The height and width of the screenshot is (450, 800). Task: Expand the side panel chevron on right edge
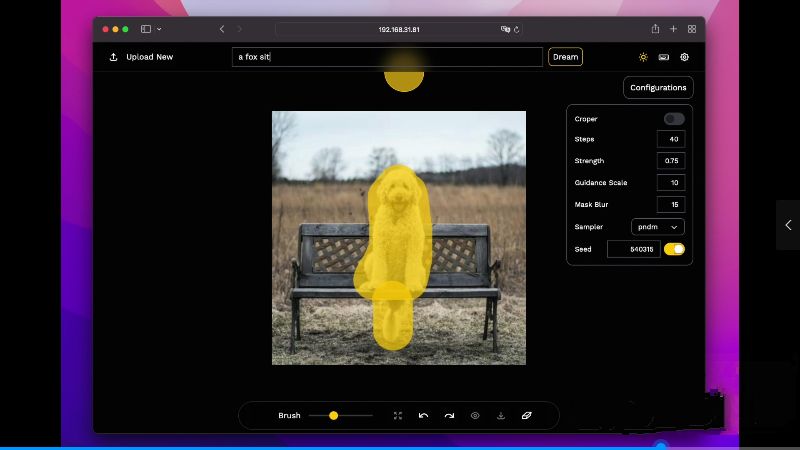pos(788,225)
